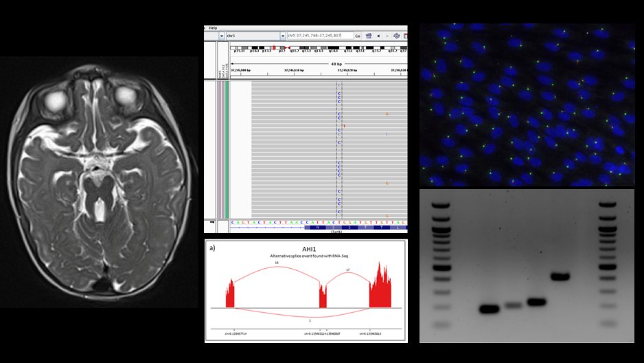
Task: Click the chr6:135467714 axis label
Action: [x=235, y=334]
